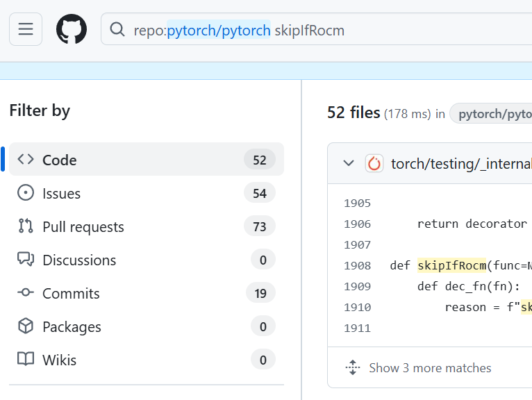532x400 pixels.
Task: Go to GitHub homepage via Octocat logo
Action: (72, 29)
